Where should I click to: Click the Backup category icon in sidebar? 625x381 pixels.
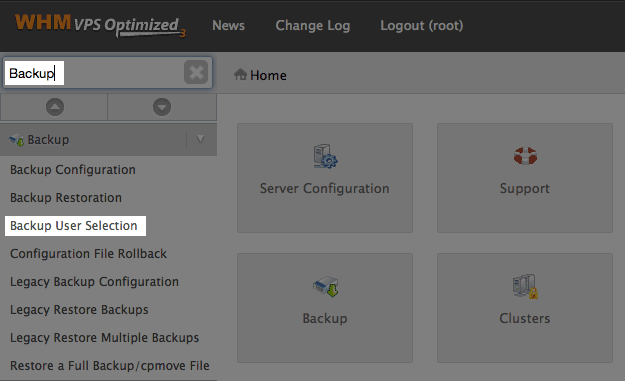[16, 140]
